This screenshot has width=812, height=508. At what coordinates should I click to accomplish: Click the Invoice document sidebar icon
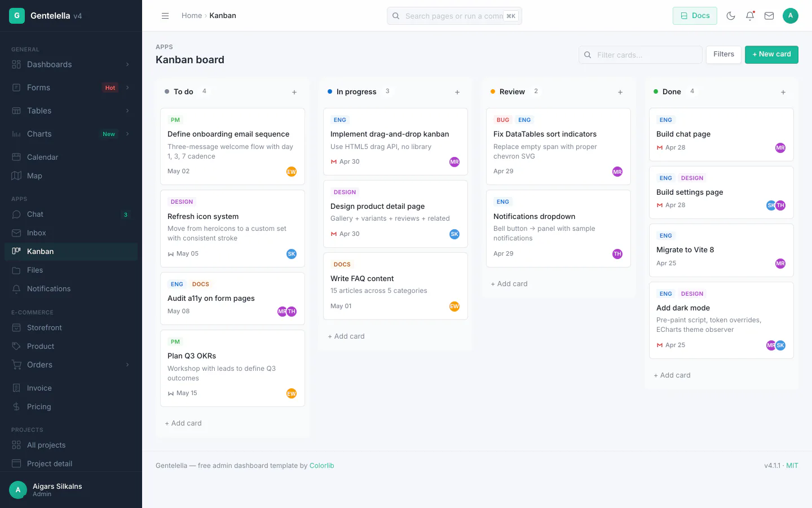pyautogui.click(x=16, y=388)
